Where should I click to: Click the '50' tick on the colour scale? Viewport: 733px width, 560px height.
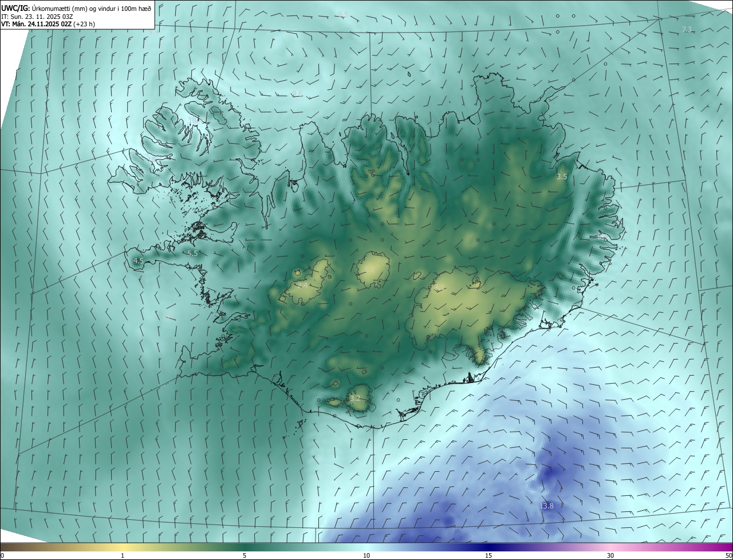[728, 555]
